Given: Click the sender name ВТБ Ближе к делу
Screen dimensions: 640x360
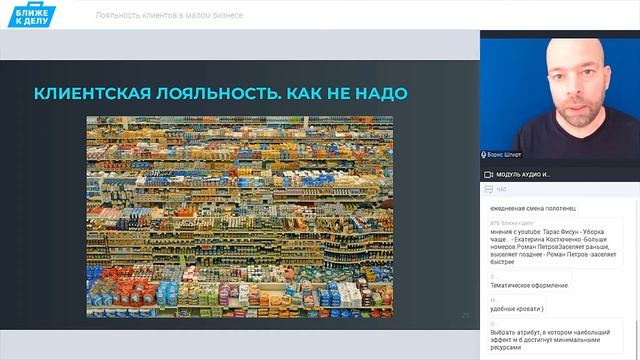Looking at the screenshot, I should point(512,223).
